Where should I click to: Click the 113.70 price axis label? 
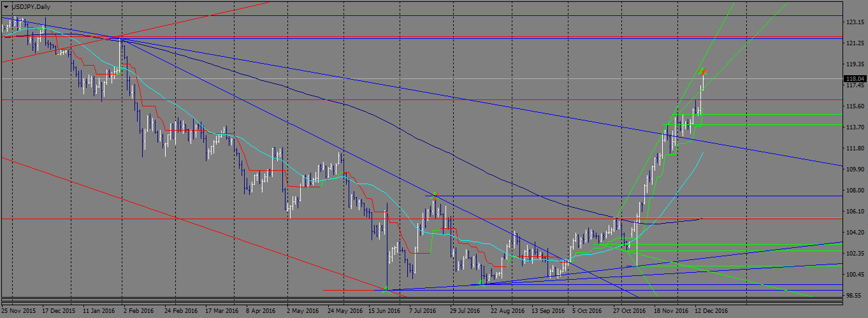[855, 127]
